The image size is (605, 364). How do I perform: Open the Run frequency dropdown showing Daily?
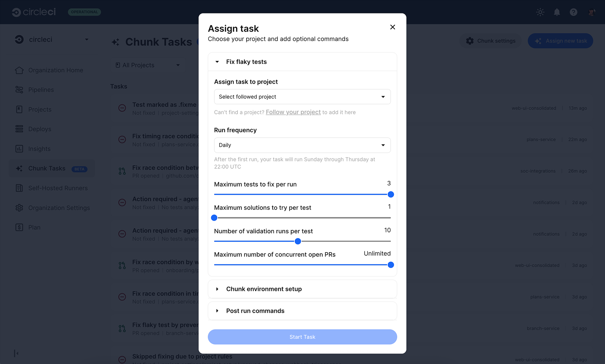click(302, 145)
